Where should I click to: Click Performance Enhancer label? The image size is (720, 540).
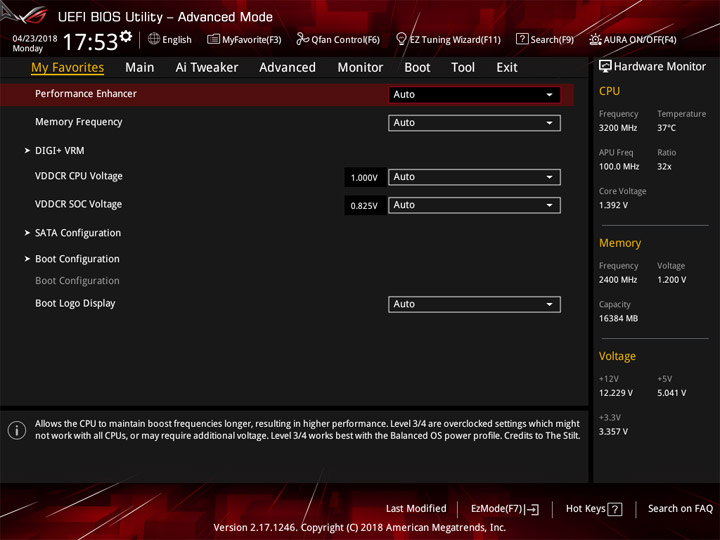[x=86, y=94]
